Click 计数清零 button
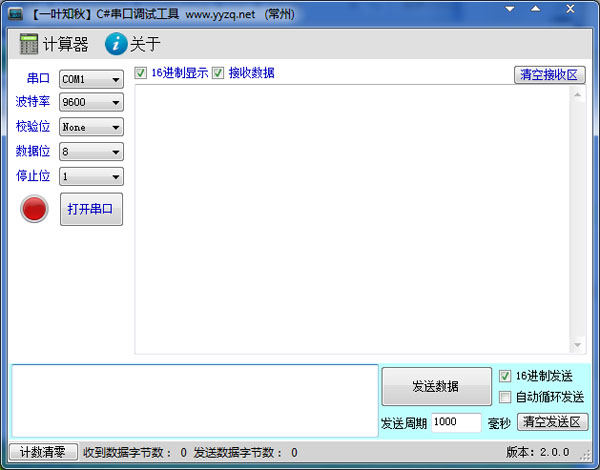Screen dimensions: 600x470 [x=43, y=452]
